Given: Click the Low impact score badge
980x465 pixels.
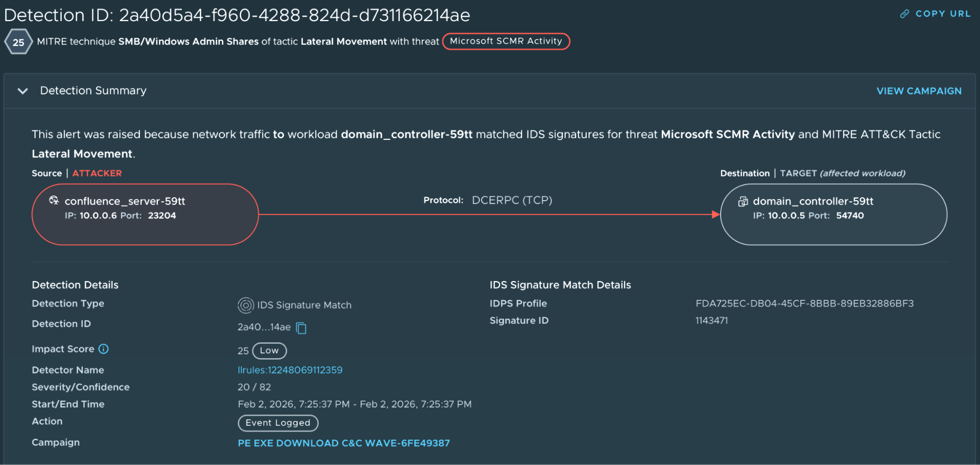Looking at the screenshot, I should (x=269, y=351).
